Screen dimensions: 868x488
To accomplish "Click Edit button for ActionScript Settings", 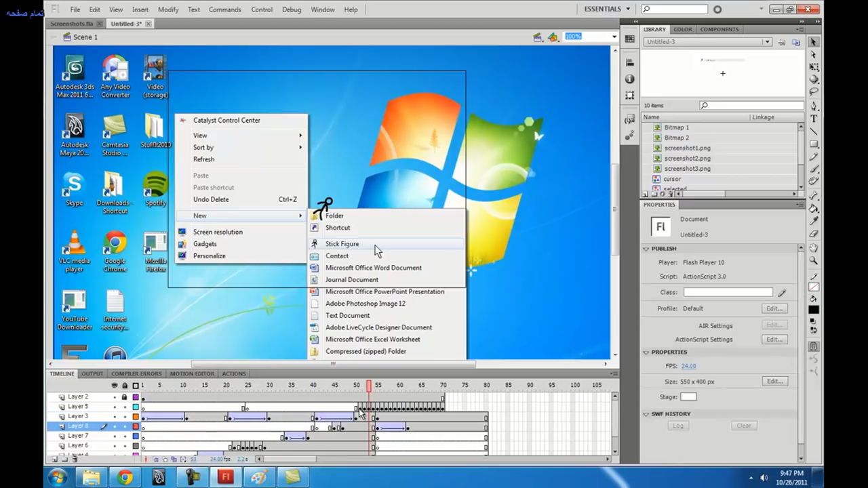I will point(774,339).
